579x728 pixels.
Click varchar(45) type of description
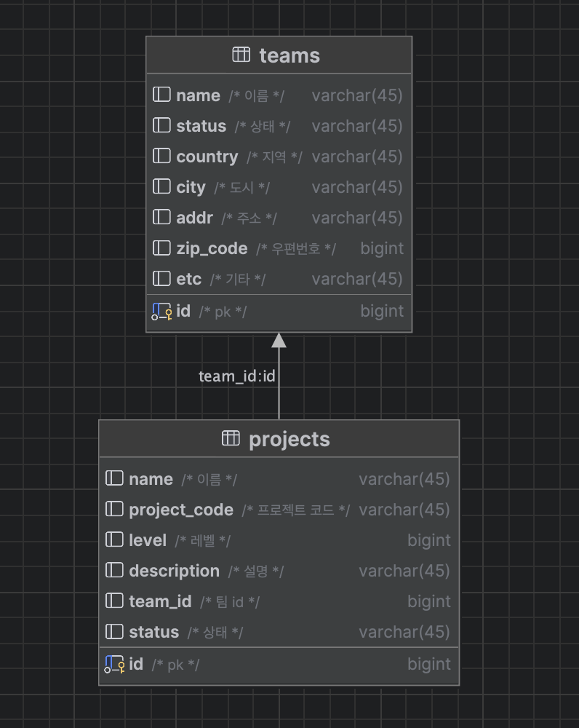404,571
